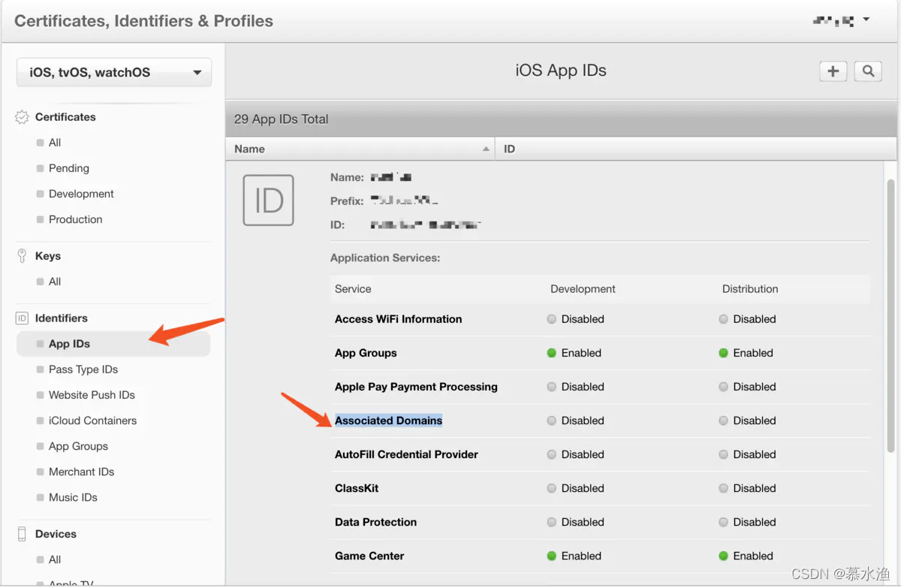Open iCloud Containers

(92, 421)
